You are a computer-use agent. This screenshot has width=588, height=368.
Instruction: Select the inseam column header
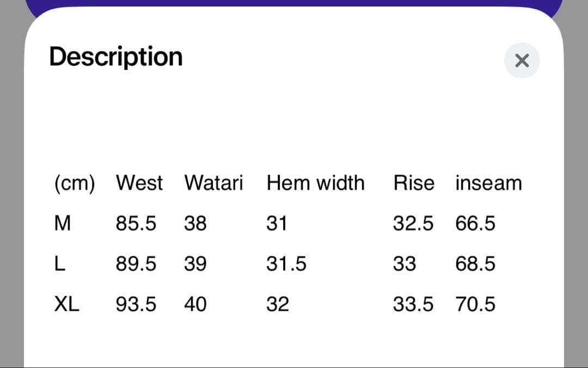(488, 183)
